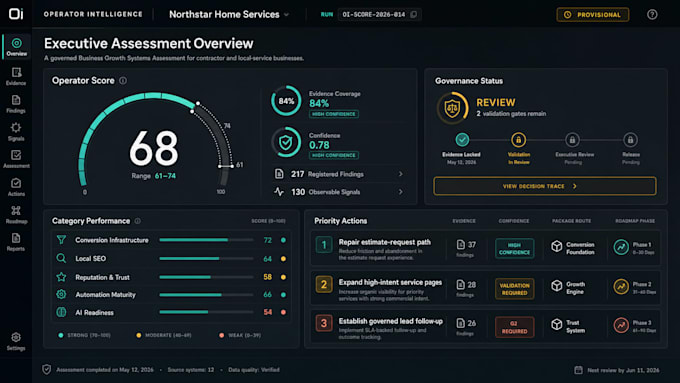Click the Provisional status badge
This screenshot has width=680, height=383.
pos(593,14)
